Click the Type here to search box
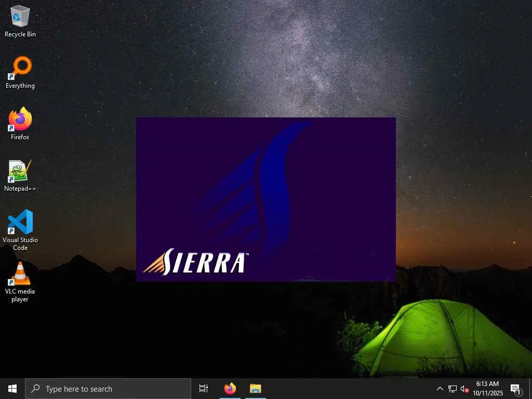 108,389
